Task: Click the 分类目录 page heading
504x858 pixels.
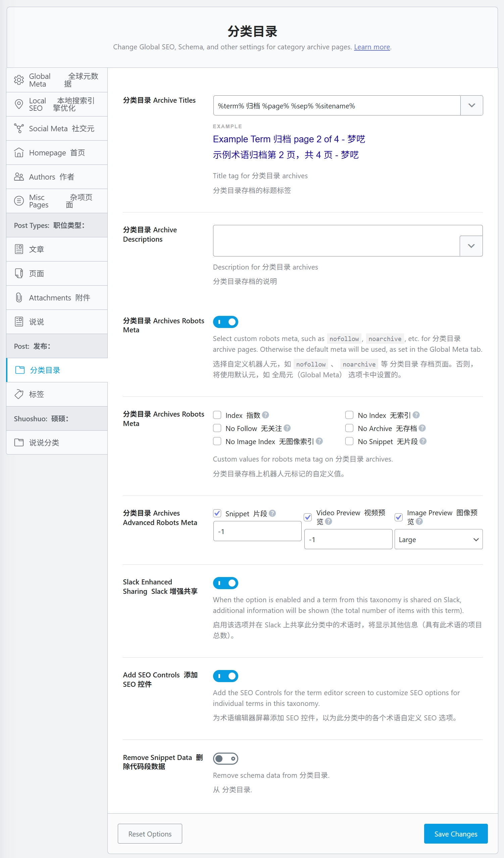Action: tap(252, 31)
